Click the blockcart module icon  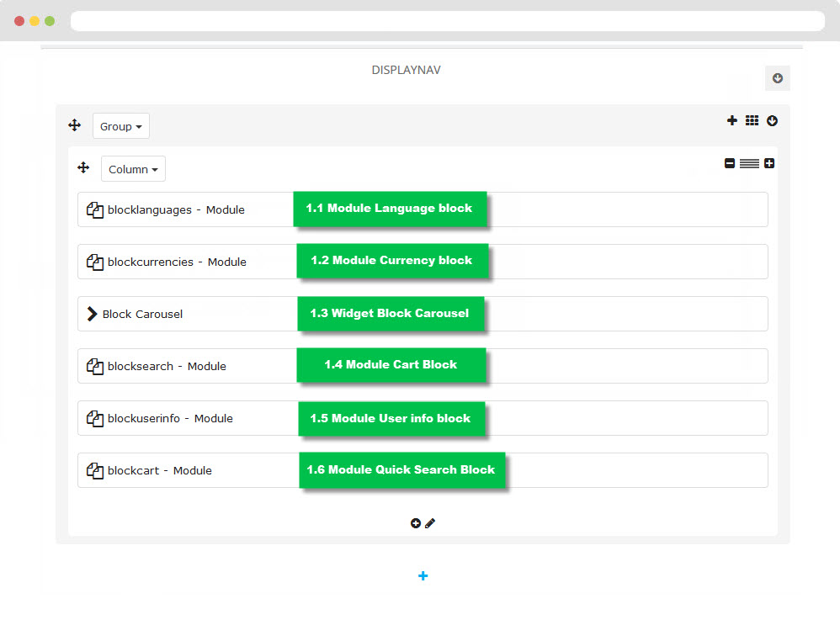(95, 471)
